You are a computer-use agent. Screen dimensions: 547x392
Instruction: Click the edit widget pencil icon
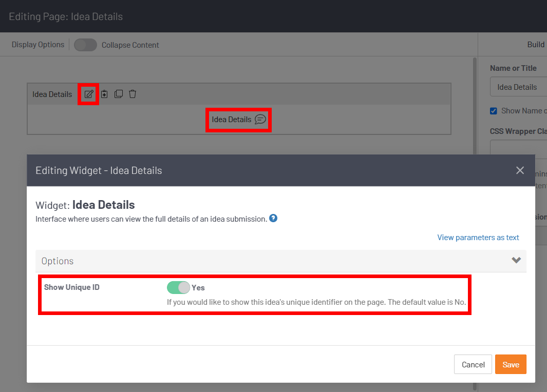[x=89, y=94]
